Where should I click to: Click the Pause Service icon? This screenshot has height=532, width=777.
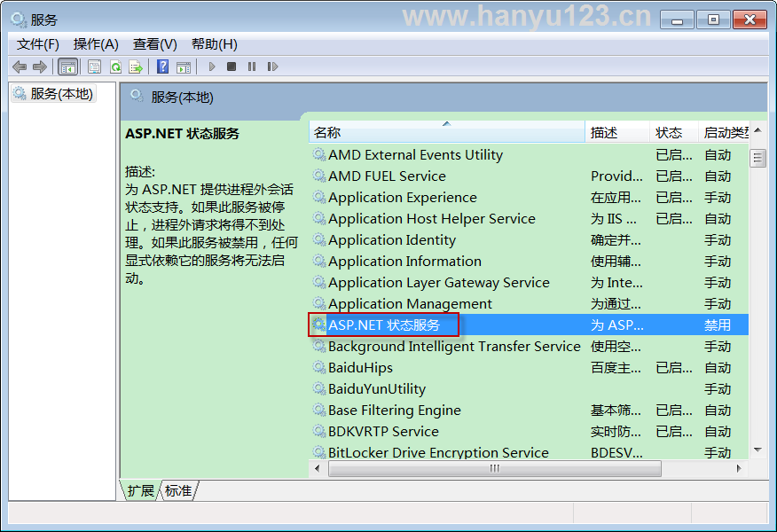[x=252, y=66]
